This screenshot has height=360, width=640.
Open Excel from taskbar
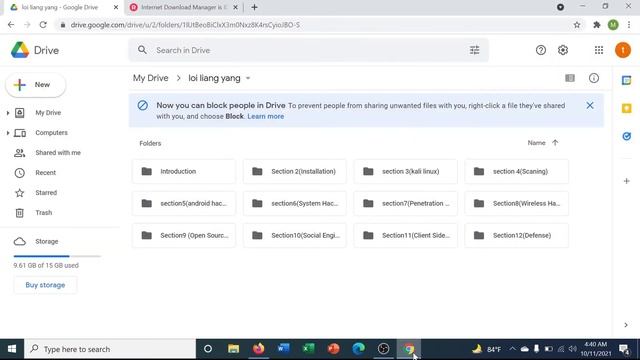coord(309,349)
